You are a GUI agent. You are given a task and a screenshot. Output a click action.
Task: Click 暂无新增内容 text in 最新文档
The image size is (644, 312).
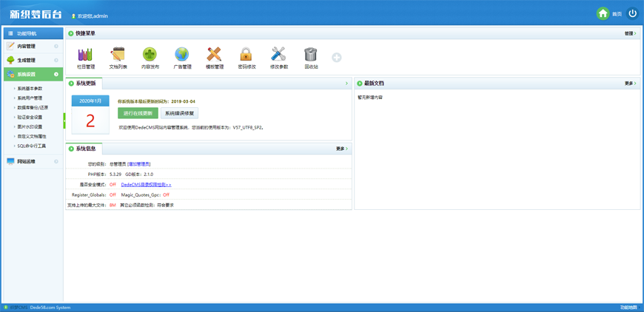click(x=370, y=98)
